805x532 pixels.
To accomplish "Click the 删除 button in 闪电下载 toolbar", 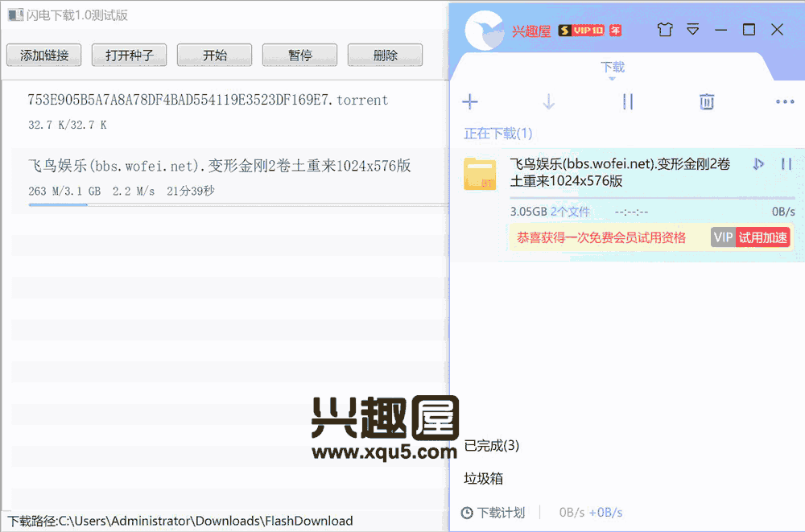I will click(385, 55).
